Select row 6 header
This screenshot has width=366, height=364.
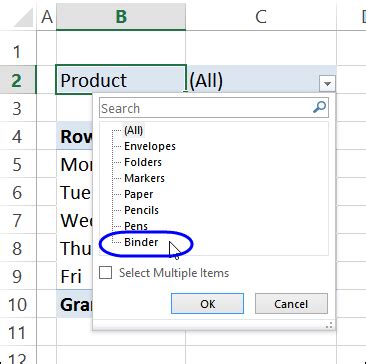(x=17, y=192)
